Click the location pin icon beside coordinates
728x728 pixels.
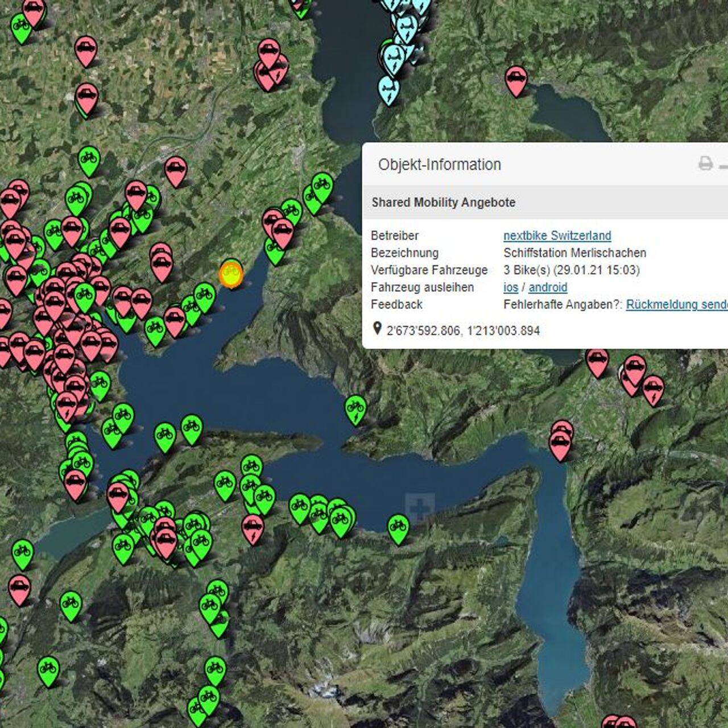377,328
